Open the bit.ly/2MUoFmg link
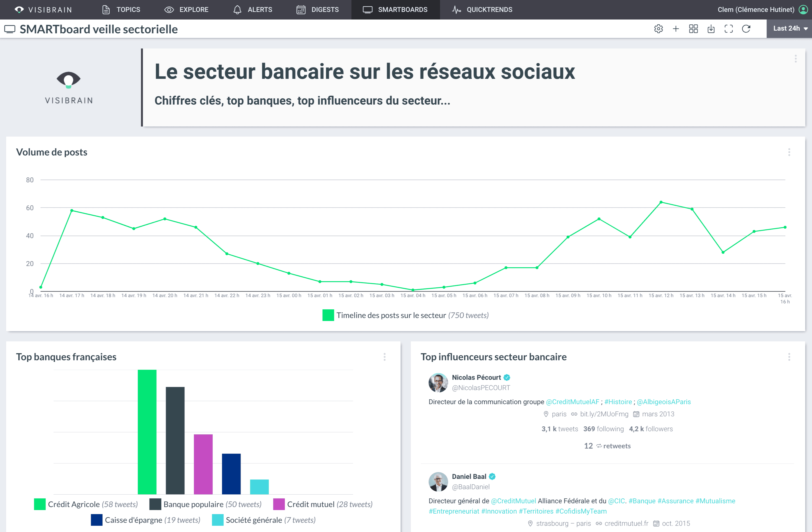Screen dimensions: 812x532 tap(604, 414)
